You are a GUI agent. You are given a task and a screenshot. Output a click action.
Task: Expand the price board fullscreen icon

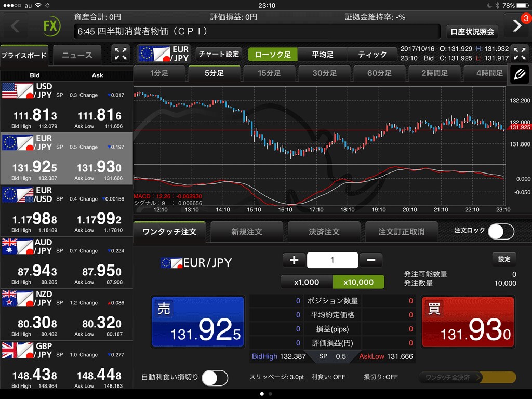[x=121, y=54]
